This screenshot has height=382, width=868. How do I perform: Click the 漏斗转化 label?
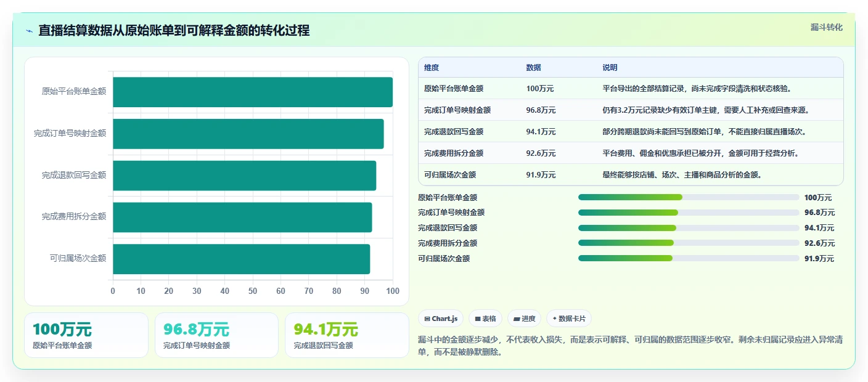(826, 28)
